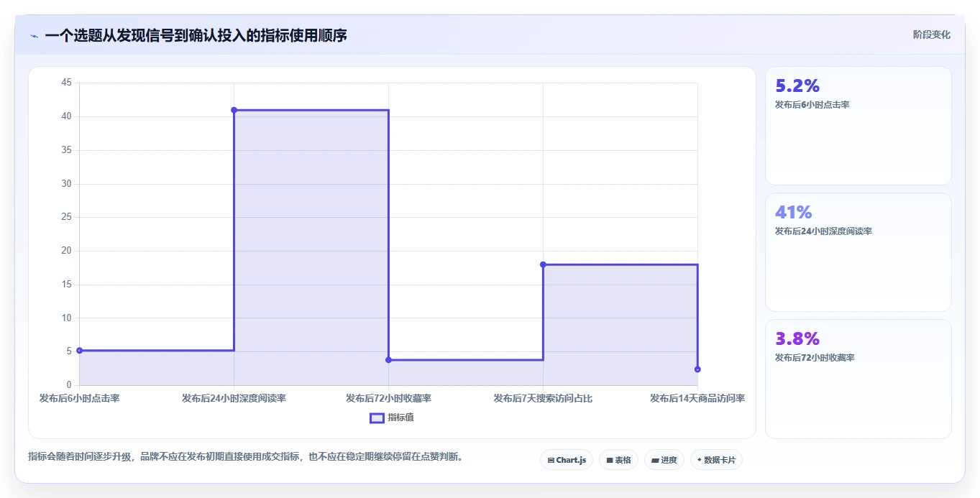This screenshot has width=980, height=498.
Task: Click the data point for 发布后14天商品访问率
Action: click(697, 369)
